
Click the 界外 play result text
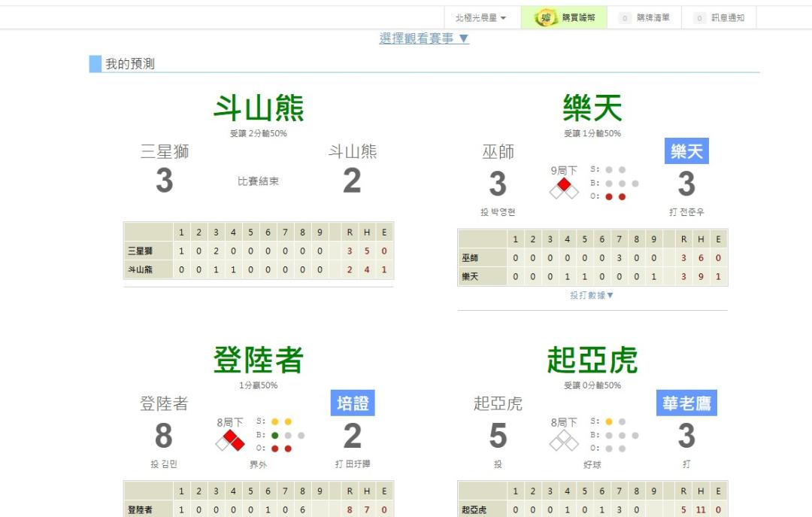pos(258,464)
